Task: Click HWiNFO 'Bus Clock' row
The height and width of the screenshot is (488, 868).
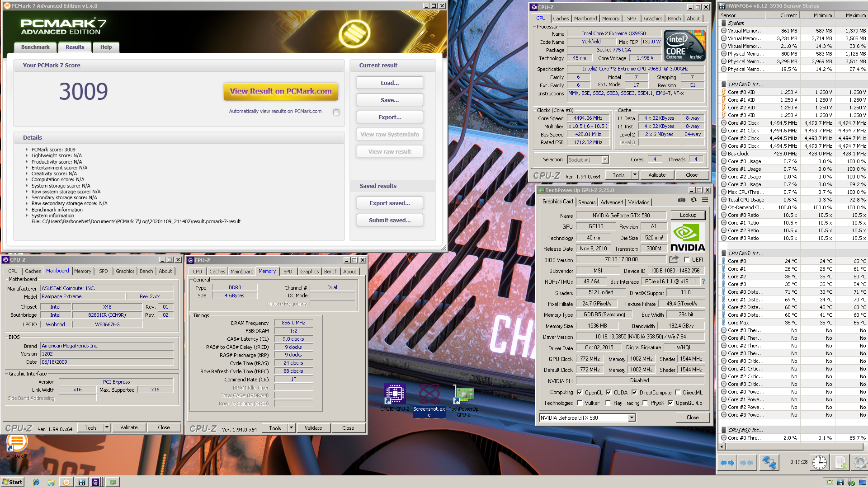Action: (793, 154)
